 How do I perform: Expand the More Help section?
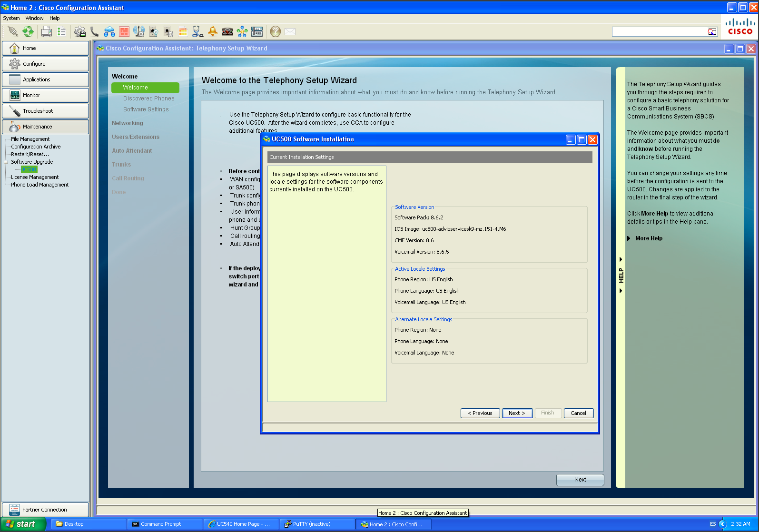[x=645, y=238]
